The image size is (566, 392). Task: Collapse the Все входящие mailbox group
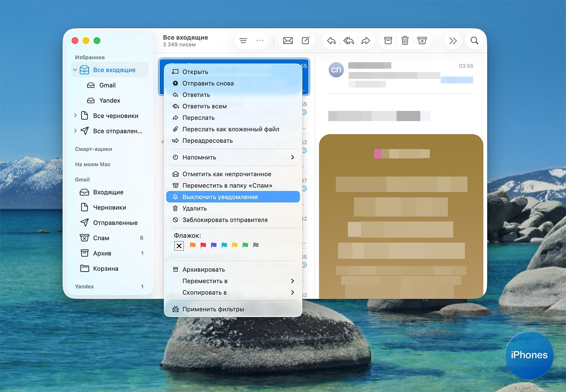(x=75, y=70)
